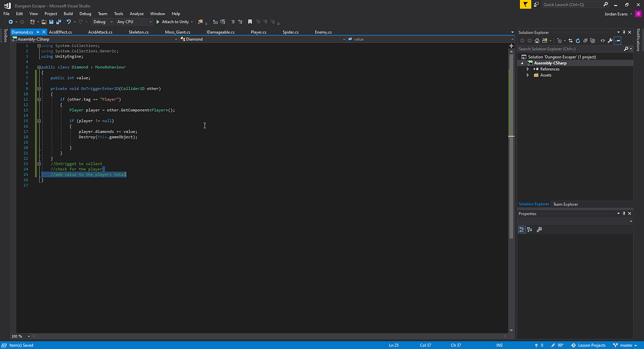Viewport: 644px width, 349px height.
Task: Open Properties via the wrench icon
Action: click(610, 40)
